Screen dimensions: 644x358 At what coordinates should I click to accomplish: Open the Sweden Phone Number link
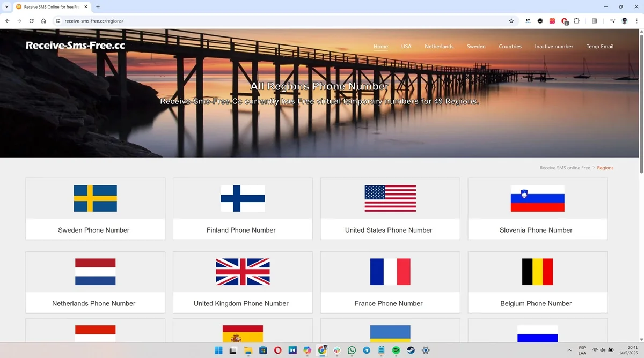[x=94, y=230]
